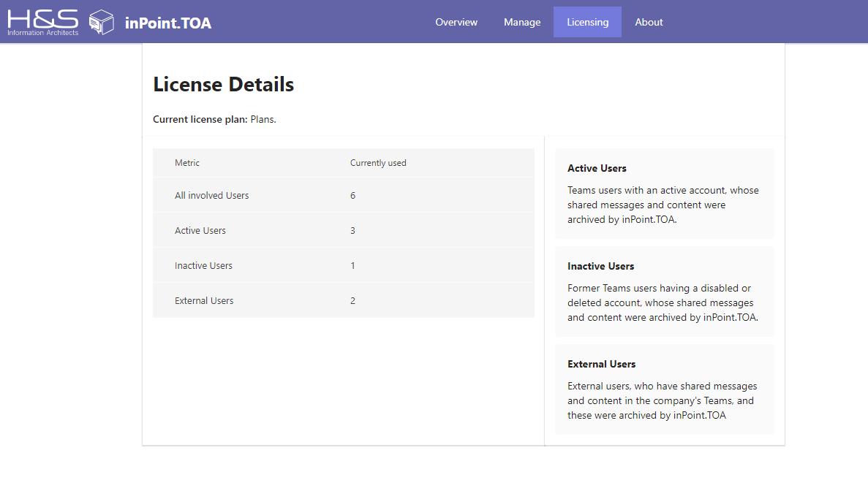Click the Inactive Users description text
This screenshot has height=491, width=868.
[x=663, y=302]
